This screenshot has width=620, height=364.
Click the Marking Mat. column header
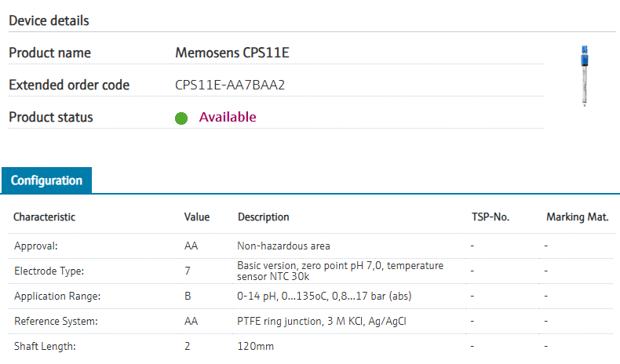578,217
